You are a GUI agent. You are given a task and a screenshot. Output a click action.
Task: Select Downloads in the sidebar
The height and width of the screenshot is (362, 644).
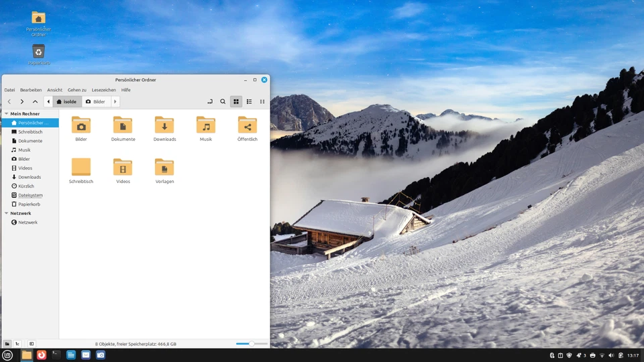pos(30,177)
